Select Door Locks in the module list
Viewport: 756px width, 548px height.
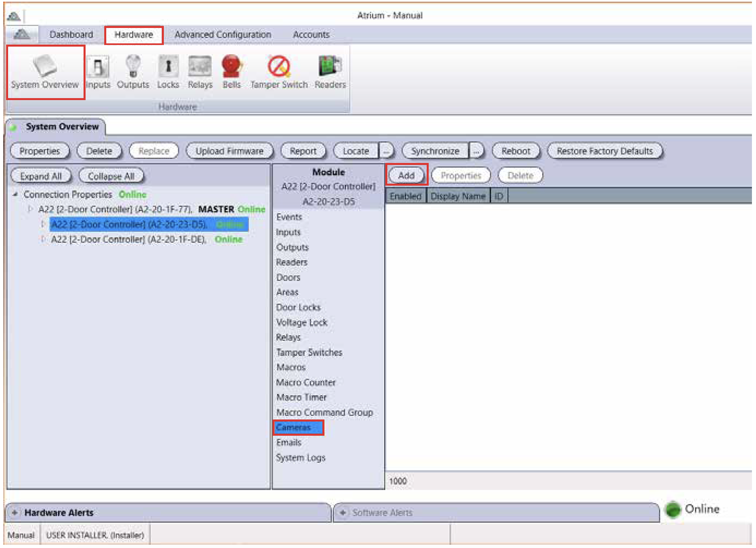(299, 307)
